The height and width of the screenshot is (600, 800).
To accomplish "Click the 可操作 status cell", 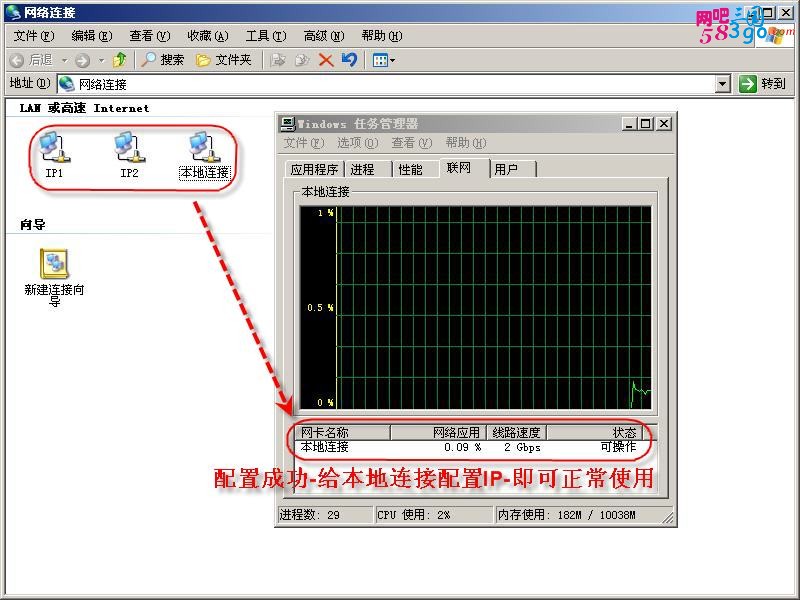I will click(618, 447).
